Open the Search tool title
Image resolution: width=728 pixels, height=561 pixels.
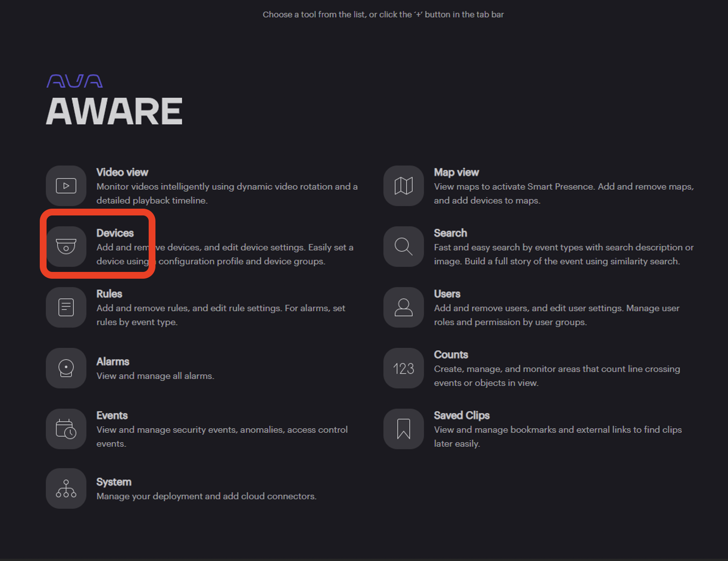(x=451, y=233)
